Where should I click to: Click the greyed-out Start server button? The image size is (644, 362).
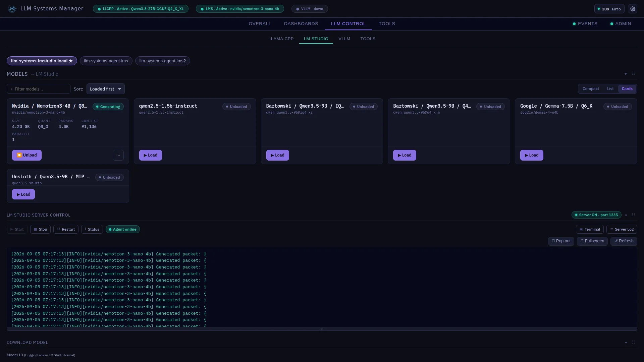(17, 229)
